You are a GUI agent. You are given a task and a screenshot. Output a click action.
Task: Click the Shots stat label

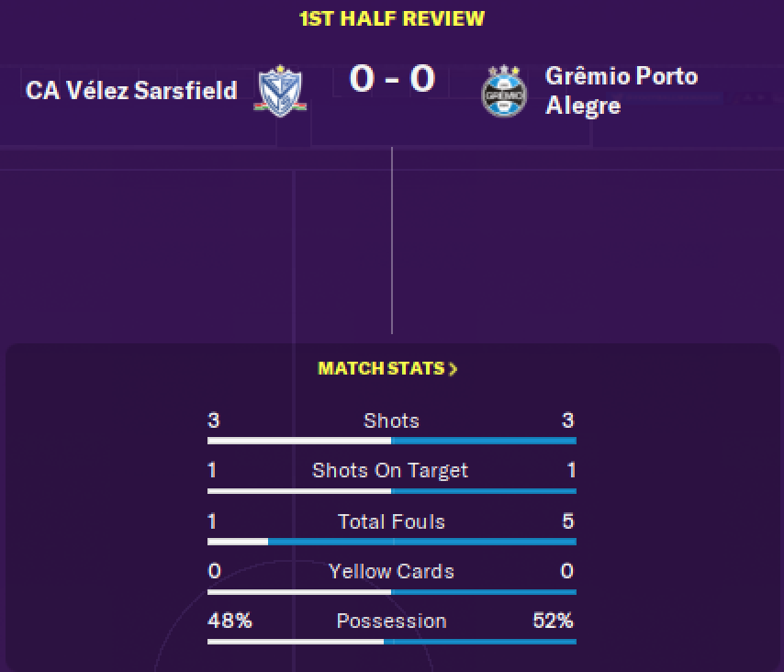[391, 421]
